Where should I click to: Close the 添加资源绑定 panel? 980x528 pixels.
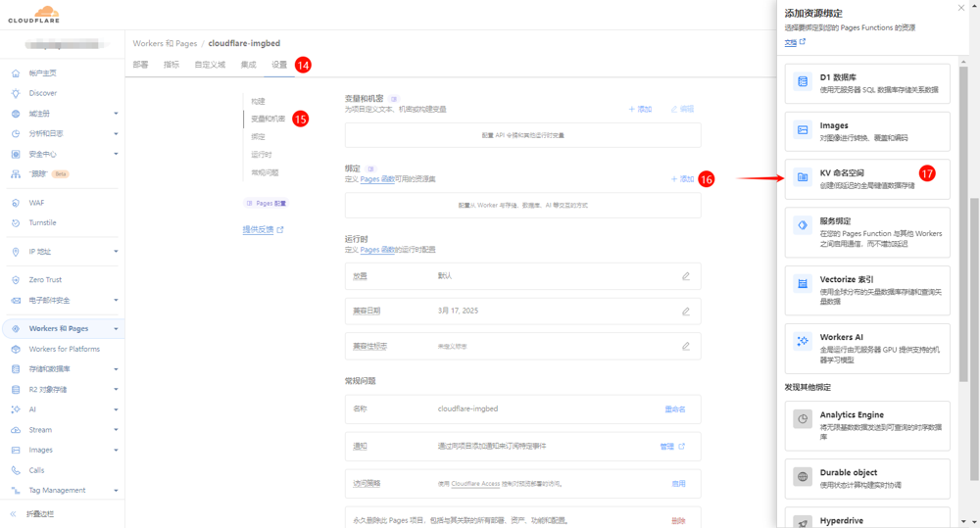960,8
